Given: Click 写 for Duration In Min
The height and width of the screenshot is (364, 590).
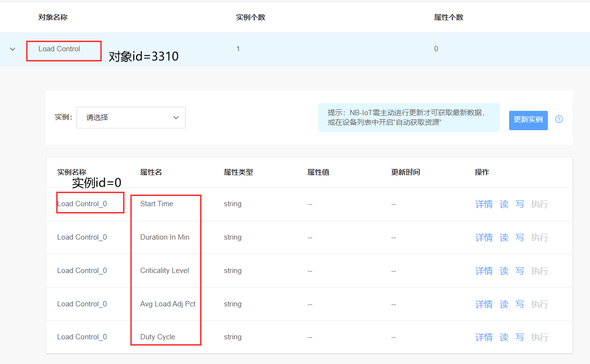Looking at the screenshot, I should click(520, 238).
